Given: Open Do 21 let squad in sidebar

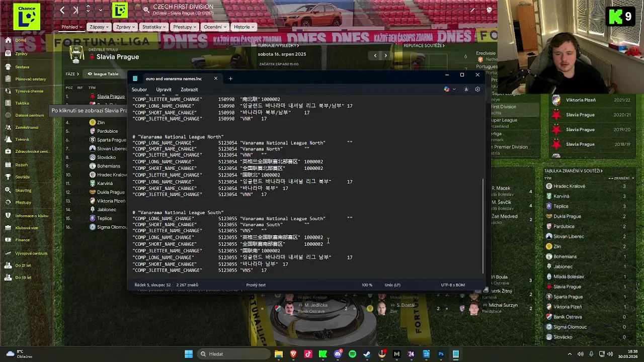Looking at the screenshot, I should pyautogui.click(x=23, y=265).
